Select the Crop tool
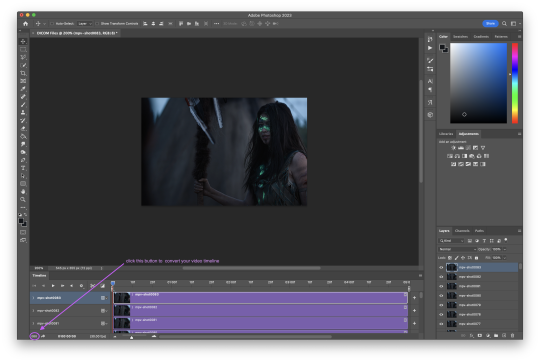The width and height of the screenshot is (540, 362). [23, 73]
